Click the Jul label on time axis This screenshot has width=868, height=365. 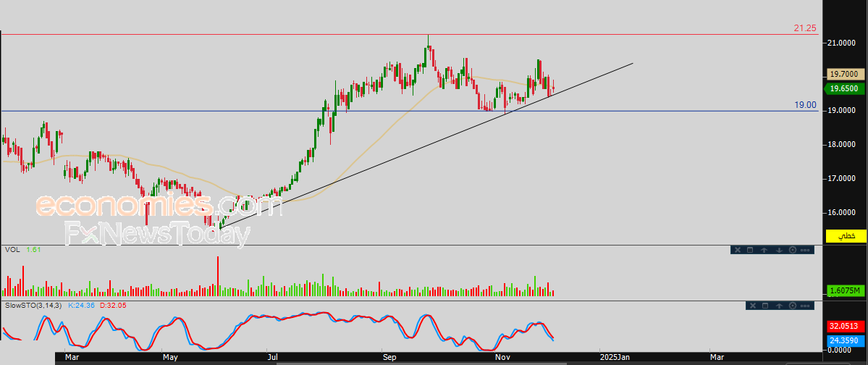[x=273, y=358]
